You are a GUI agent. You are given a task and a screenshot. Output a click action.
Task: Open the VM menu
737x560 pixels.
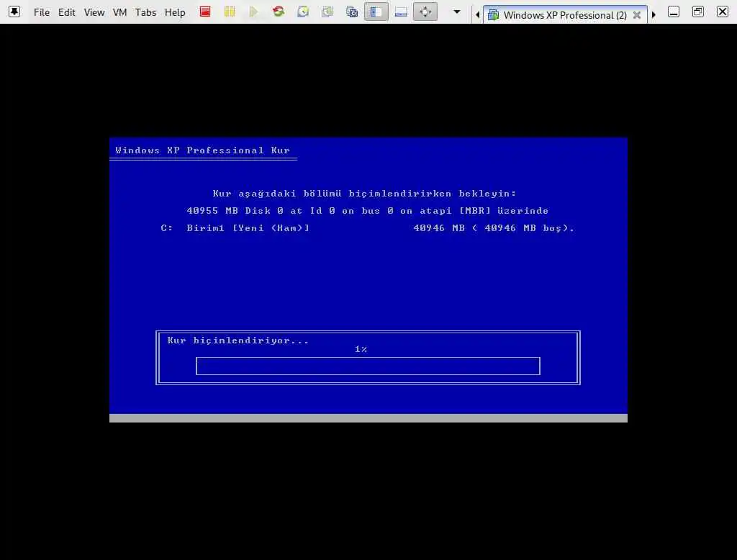[120, 12]
